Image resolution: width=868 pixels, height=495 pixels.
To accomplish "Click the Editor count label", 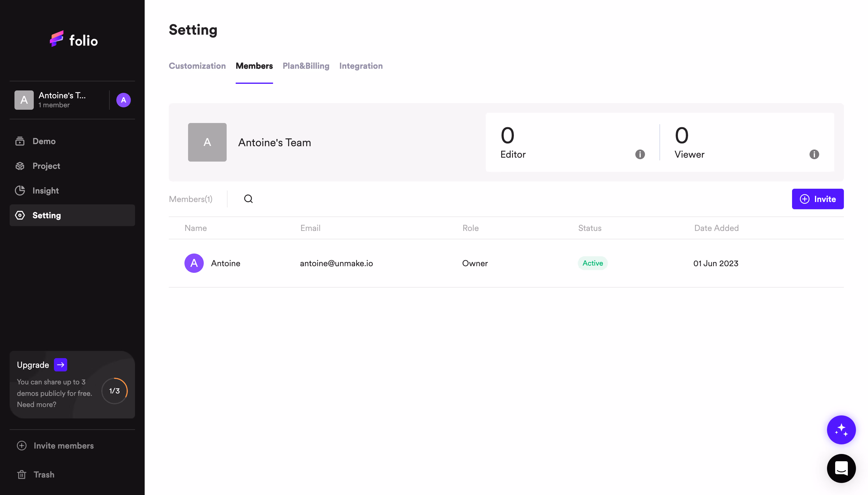I will (x=513, y=155).
